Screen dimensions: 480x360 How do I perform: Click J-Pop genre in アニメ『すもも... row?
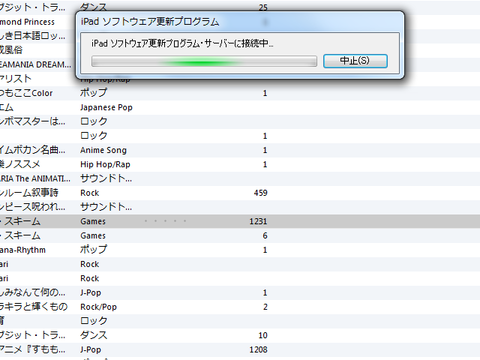click(x=91, y=350)
